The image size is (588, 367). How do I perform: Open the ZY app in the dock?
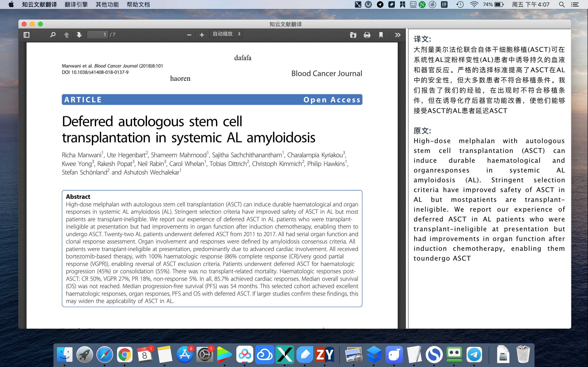325,355
